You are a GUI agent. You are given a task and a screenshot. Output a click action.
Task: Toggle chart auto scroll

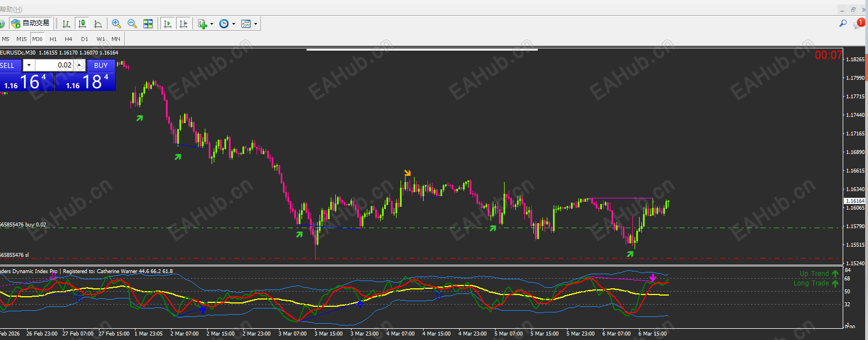(167, 24)
